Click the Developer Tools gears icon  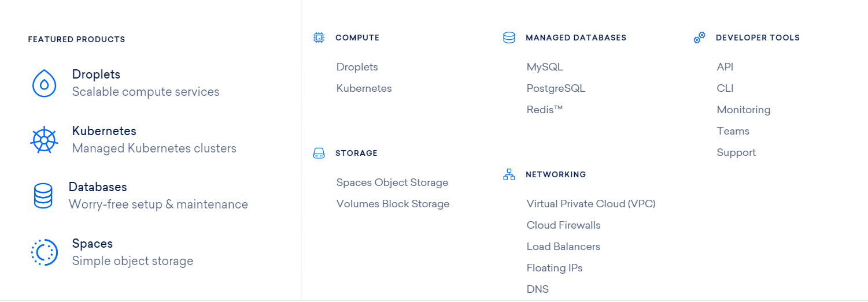tap(699, 38)
